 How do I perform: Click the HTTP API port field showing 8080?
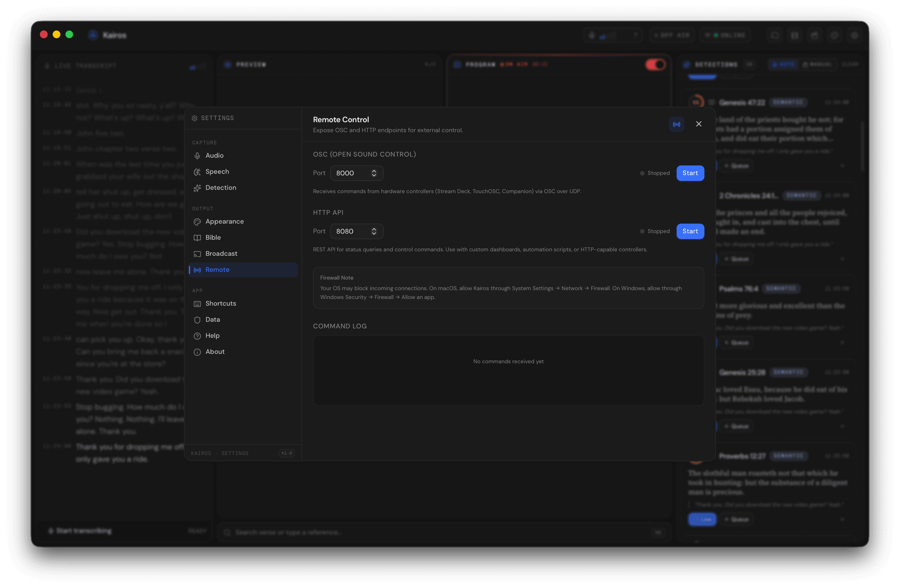tap(357, 231)
